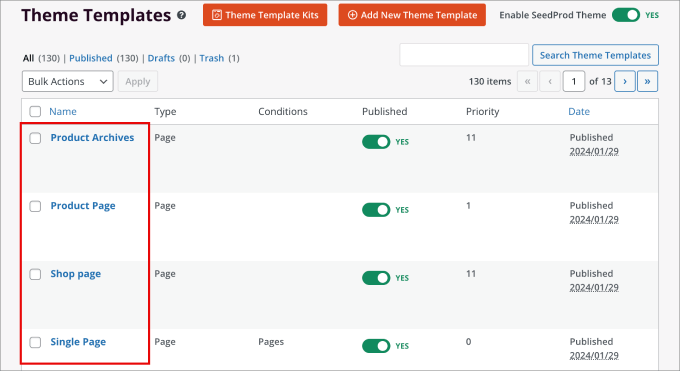
Task: Open the Single Page template
Action: [x=78, y=342]
